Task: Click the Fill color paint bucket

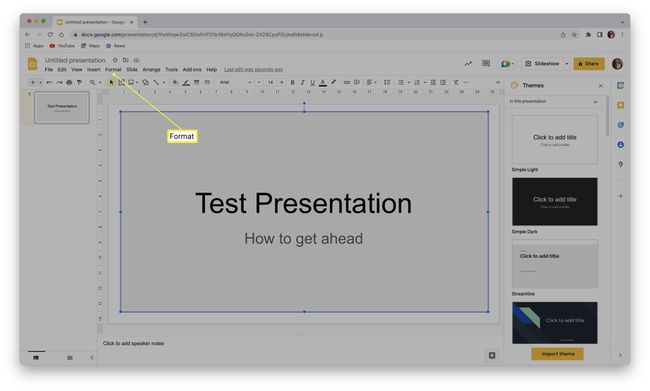Action: coord(175,83)
